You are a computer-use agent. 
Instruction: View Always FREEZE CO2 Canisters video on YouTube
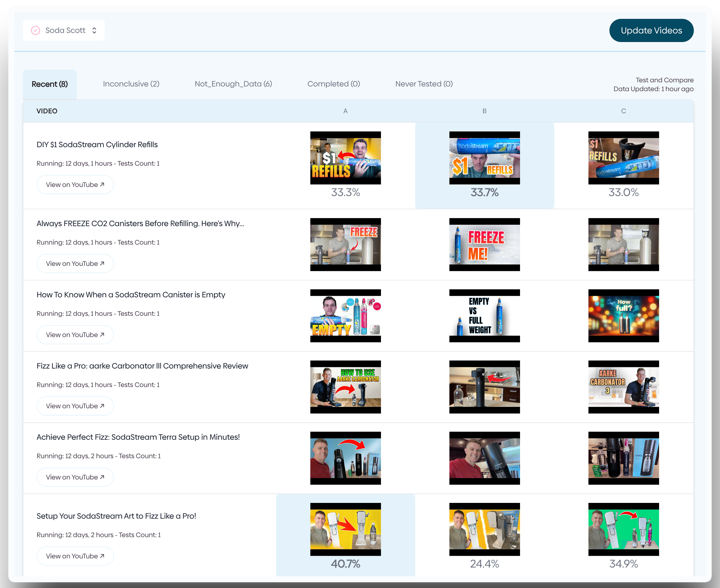(75, 264)
